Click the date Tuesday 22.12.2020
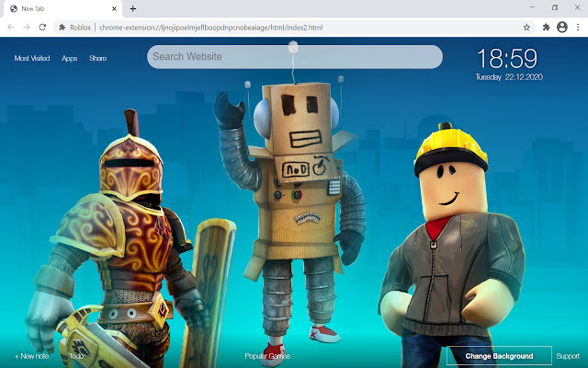 509,77
